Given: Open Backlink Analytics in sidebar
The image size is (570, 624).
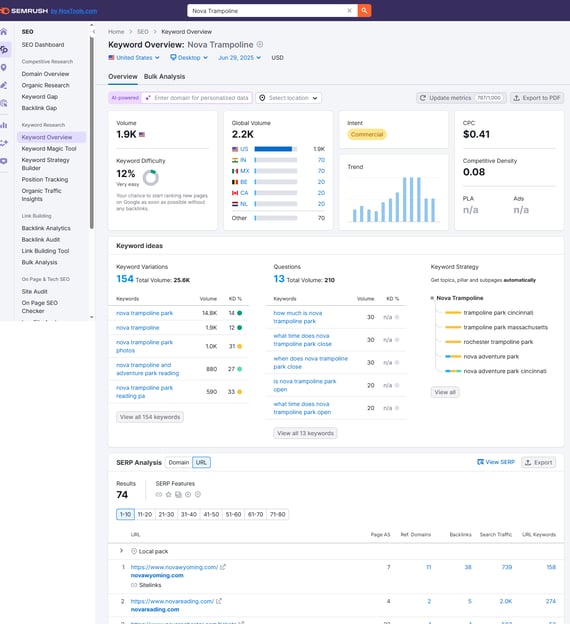Looking at the screenshot, I should coord(46,228).
